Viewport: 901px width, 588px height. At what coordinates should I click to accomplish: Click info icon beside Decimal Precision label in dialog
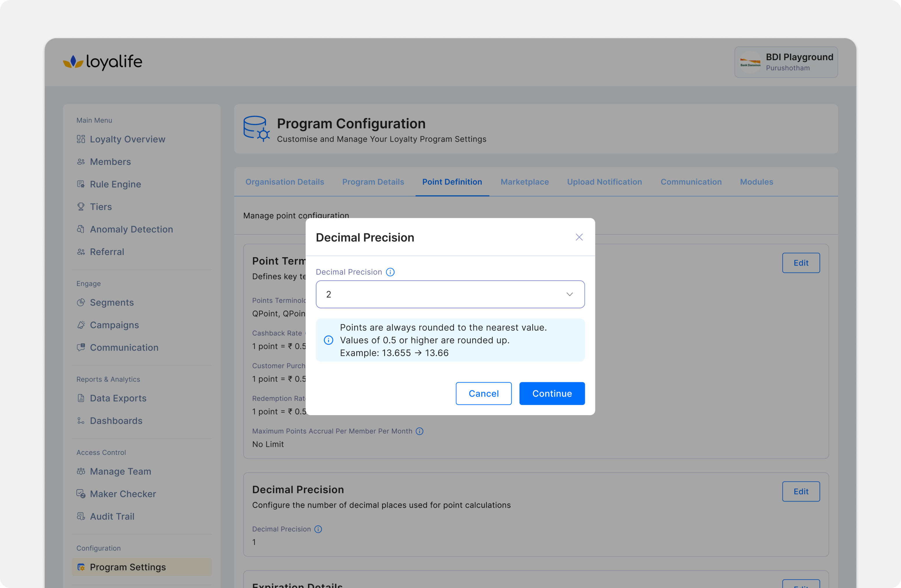[390, 272]
